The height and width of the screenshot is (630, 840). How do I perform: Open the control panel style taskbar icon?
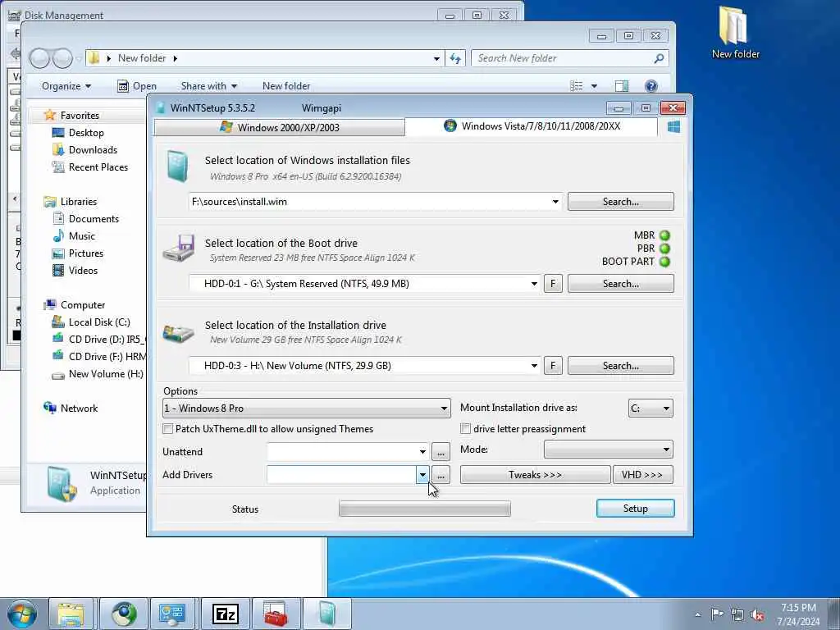point(174,614)
